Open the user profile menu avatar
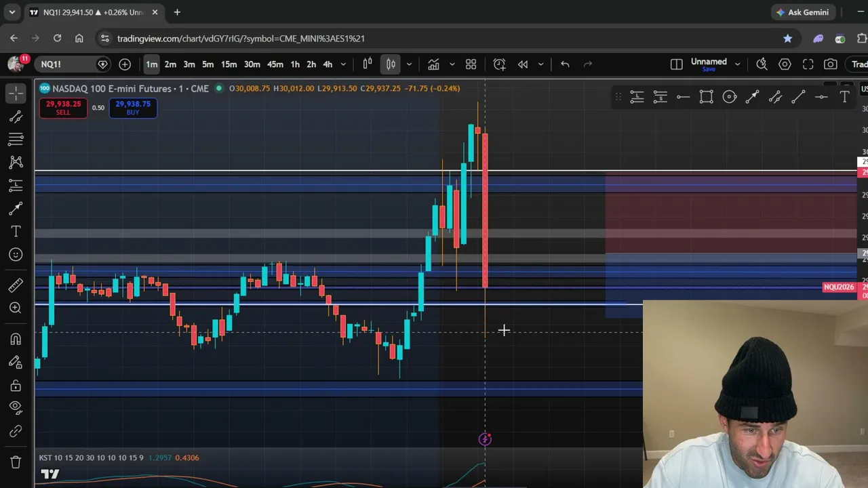This screenshot has width=868, height=488. point(15,64)
